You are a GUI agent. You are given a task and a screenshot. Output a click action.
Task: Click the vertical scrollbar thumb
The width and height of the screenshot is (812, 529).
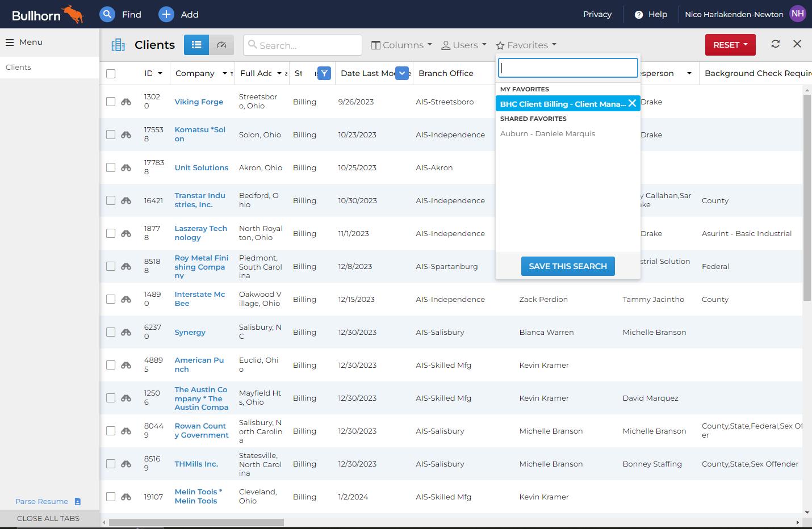(x=807, y=198)
